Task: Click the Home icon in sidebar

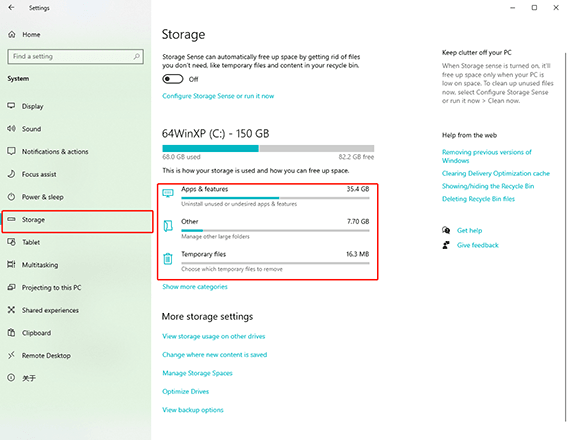Action: coord(12,35)
